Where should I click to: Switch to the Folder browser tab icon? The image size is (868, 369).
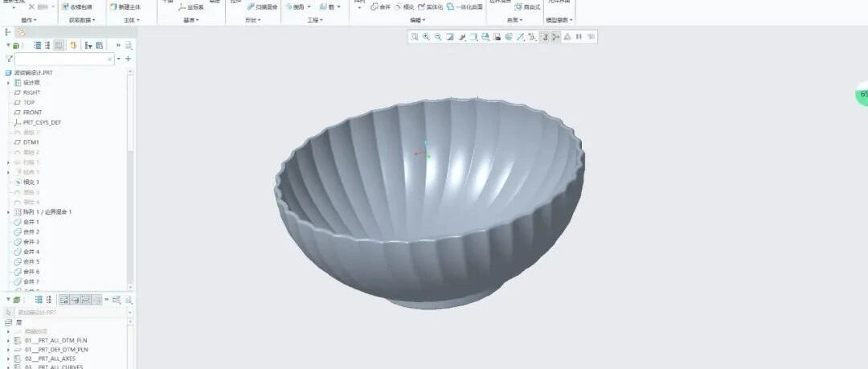21,33
